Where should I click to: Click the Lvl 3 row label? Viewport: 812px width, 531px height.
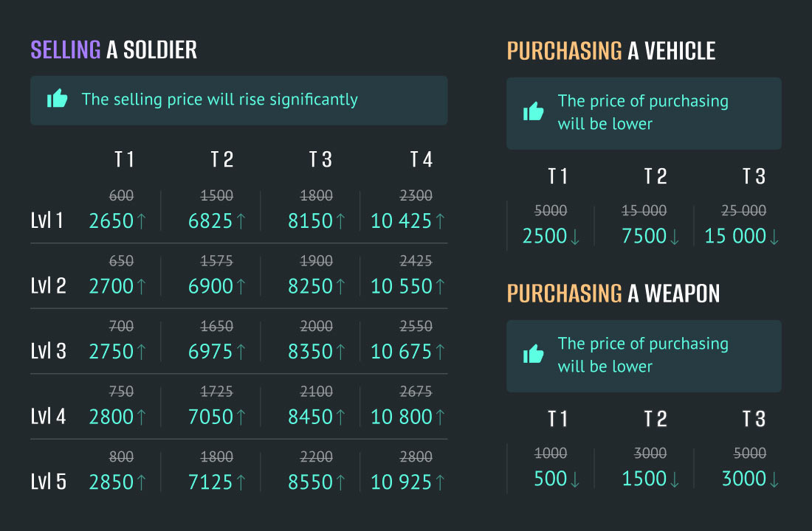[48, 351]
